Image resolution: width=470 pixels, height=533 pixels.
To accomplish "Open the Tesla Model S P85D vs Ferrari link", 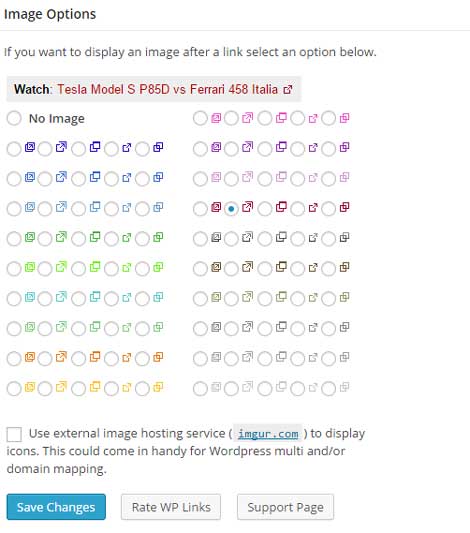I will [x=167, y=89].
